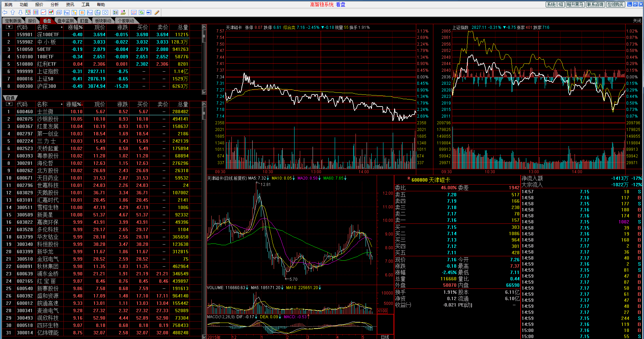Select the 亿纬锂能 stock row

[x=102, y=333]
